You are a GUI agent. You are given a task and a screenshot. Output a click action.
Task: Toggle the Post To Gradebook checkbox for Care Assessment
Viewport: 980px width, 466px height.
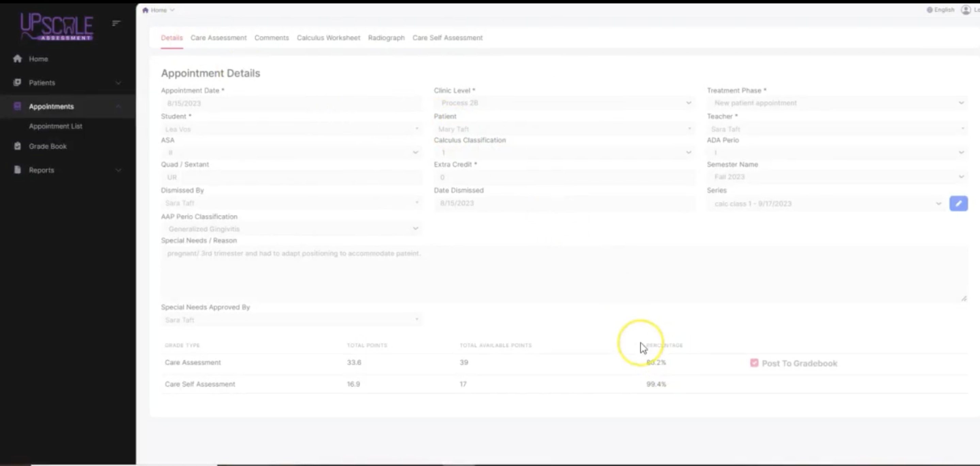[754, 363]
